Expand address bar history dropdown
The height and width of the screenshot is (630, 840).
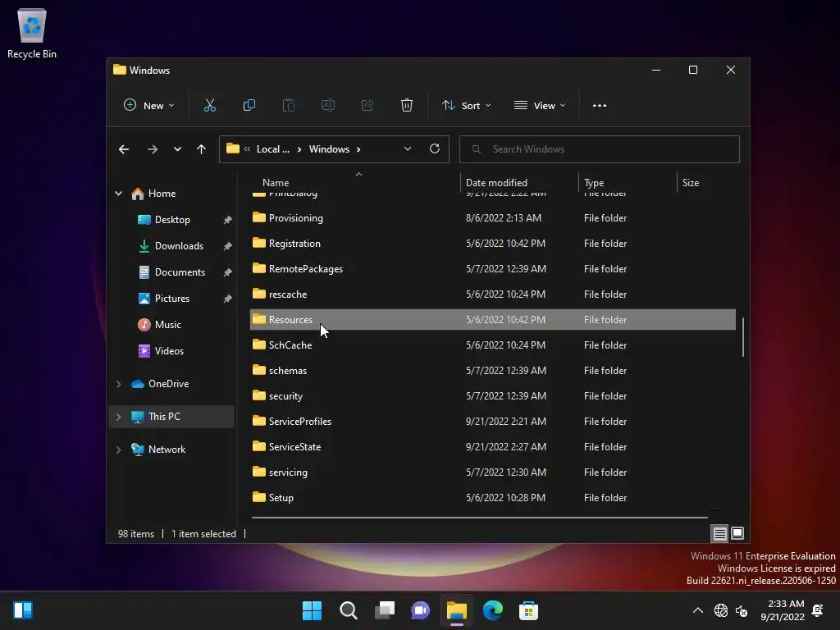tap(408, 149)
